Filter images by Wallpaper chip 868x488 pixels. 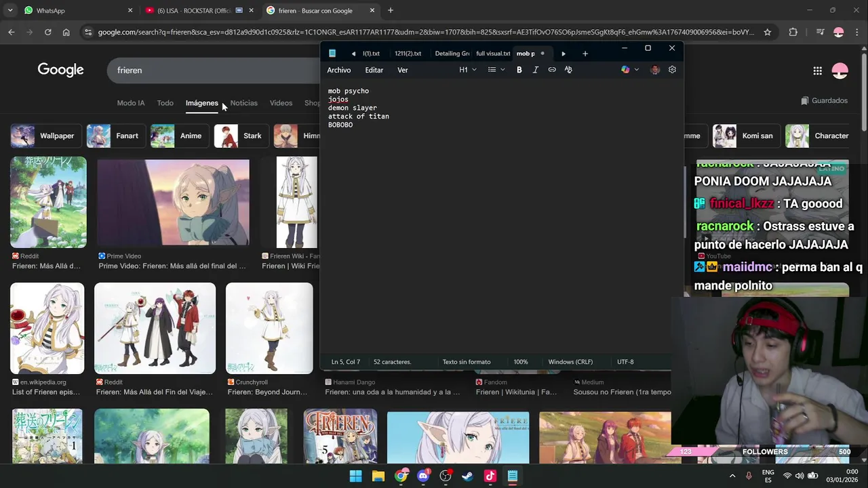click(46, 136)
